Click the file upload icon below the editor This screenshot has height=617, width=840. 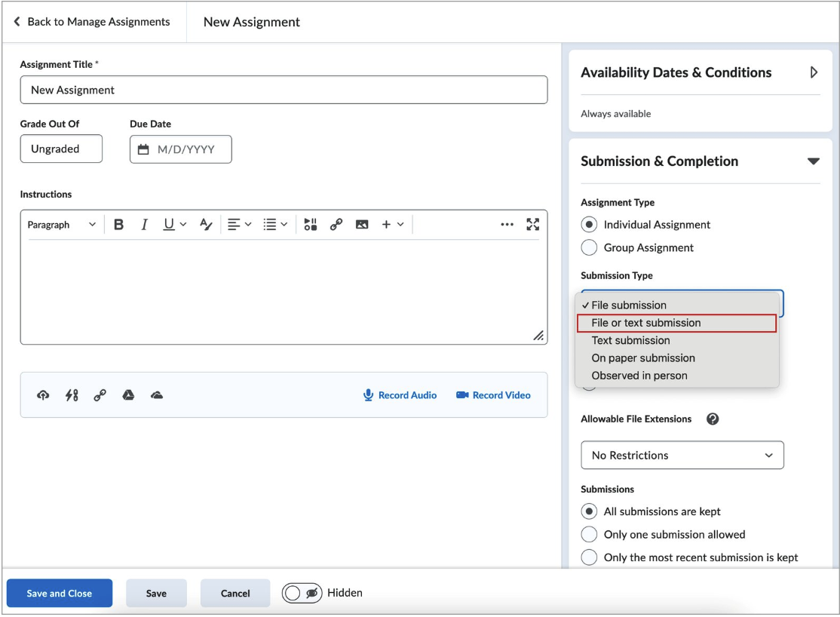[x=43, y=394]
